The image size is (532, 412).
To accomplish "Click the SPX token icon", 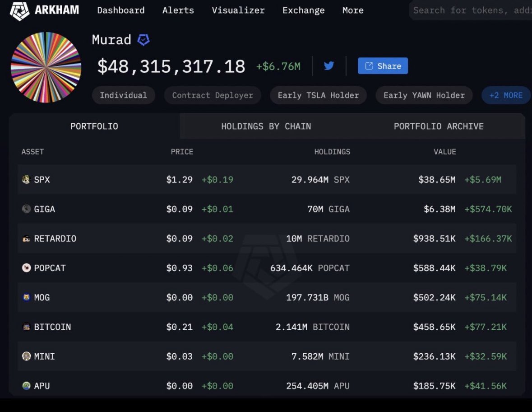I will pyautogui.click(x=26, y=179).
